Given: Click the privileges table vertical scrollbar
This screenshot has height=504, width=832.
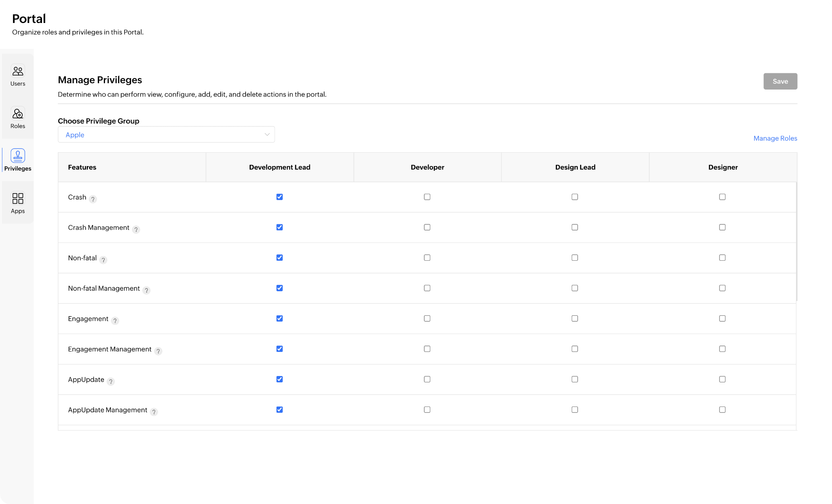Looking at the screenshot, I should (x=796, y=242).
